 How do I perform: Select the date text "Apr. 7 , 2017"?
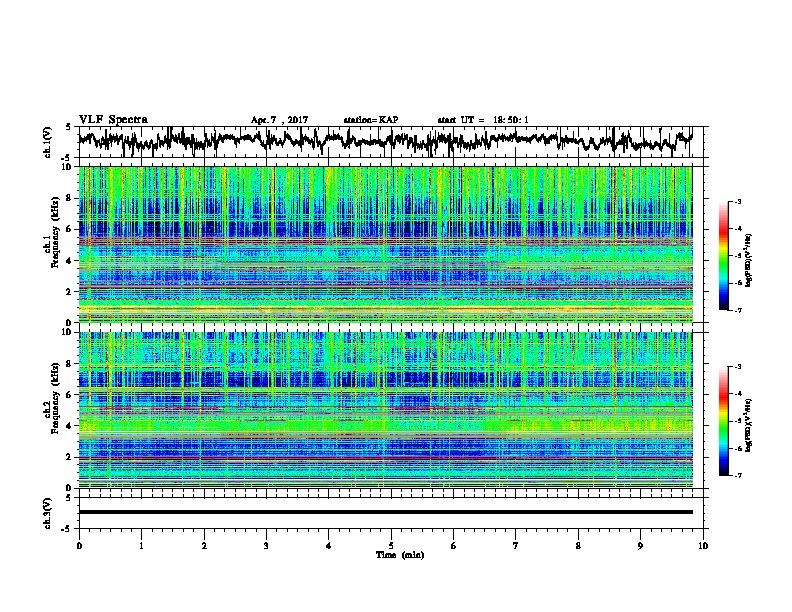(x=279, y=120)
